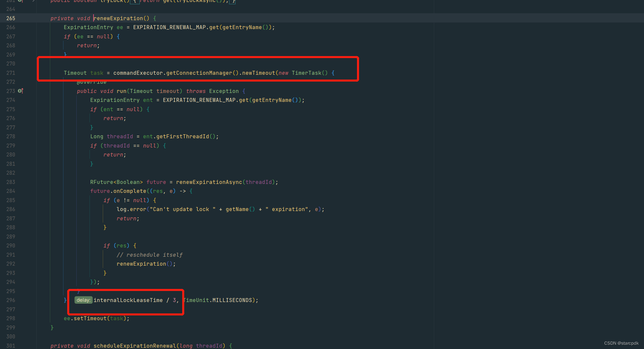Click scheduleExpirationRenewal method name
The width and height of the screenshot is (644, 349).
[x=135, y=346]
